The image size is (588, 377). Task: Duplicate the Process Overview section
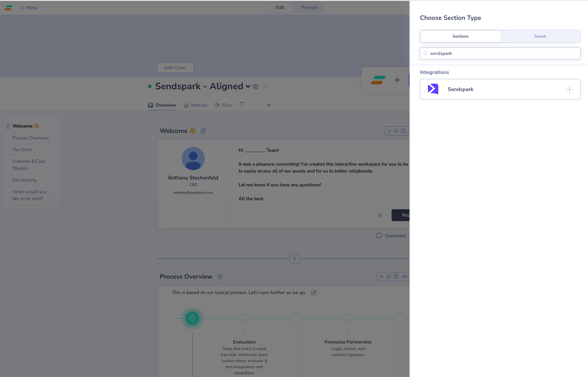pyautogui.click(x=389, y=277)
